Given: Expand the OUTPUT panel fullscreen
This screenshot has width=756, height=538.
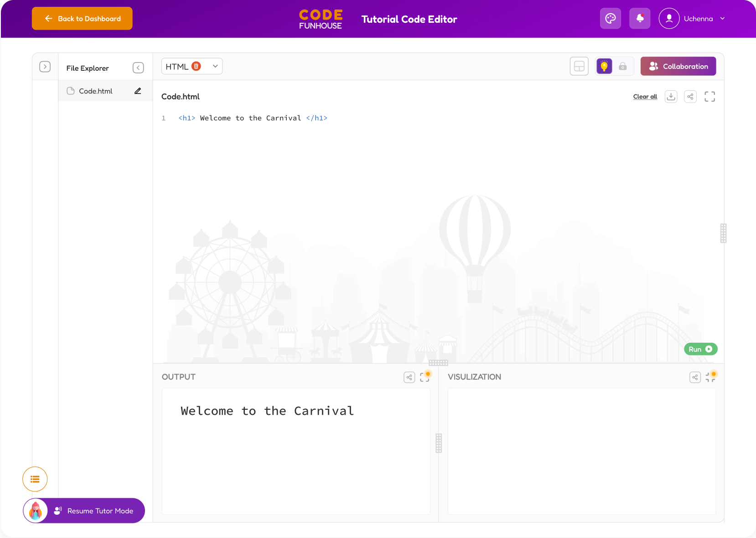Looking at the screenshot, I should 425,377.
